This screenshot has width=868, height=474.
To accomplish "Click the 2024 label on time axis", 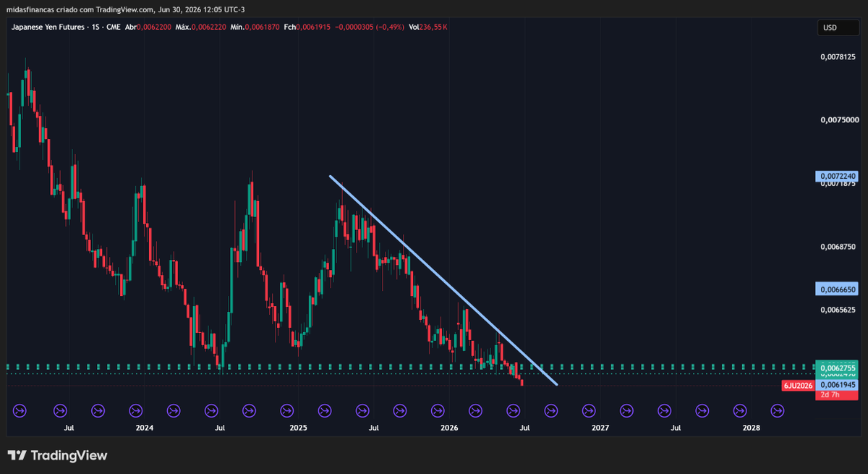I will click(x=145, y=428).
